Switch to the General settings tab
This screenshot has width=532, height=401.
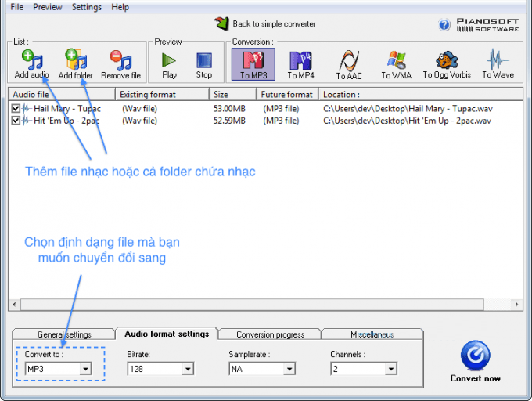pos(64,334)
